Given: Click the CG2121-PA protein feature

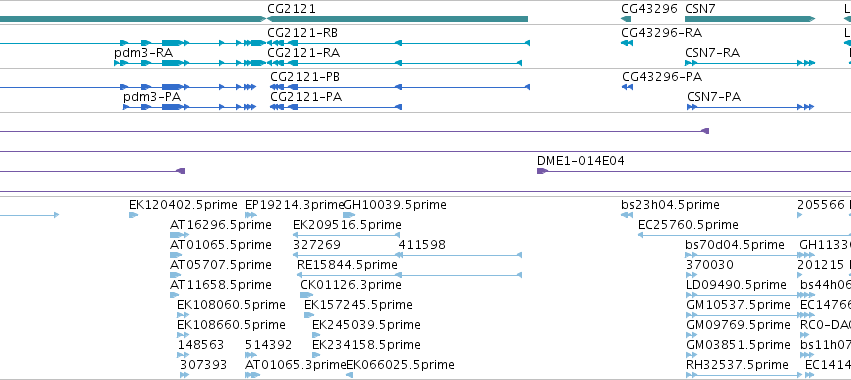Looking at the screenshot, I should [336, 107].
